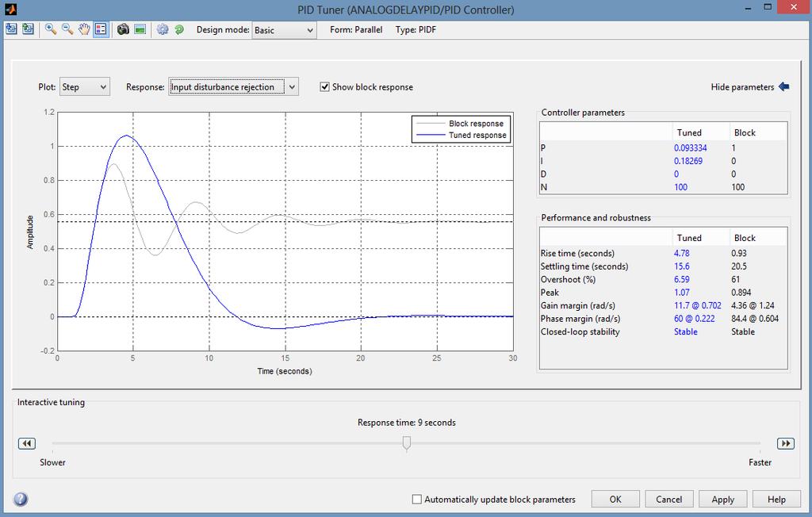Click the tuned N value 100

click(x=680, y=187)
